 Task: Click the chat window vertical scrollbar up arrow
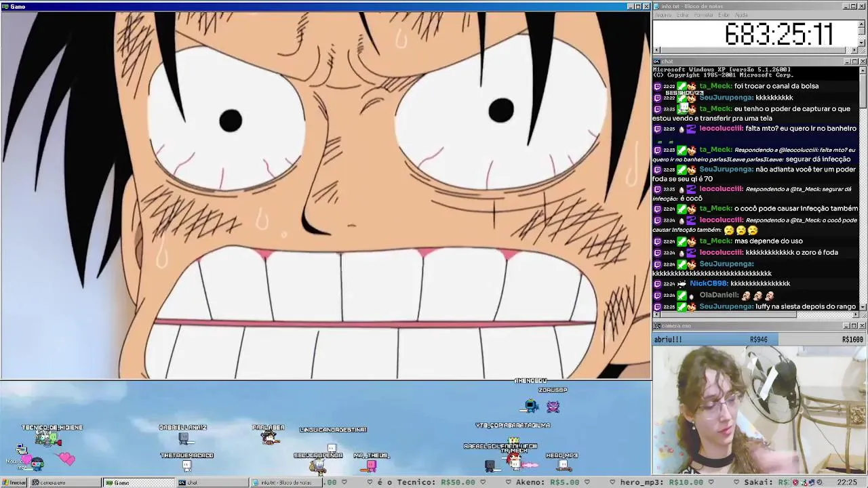[863, 69]
